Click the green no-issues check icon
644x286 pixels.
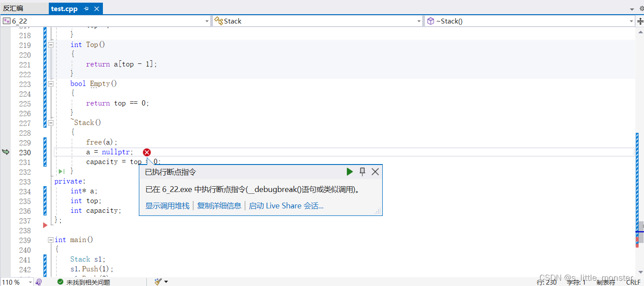(60, 282)
